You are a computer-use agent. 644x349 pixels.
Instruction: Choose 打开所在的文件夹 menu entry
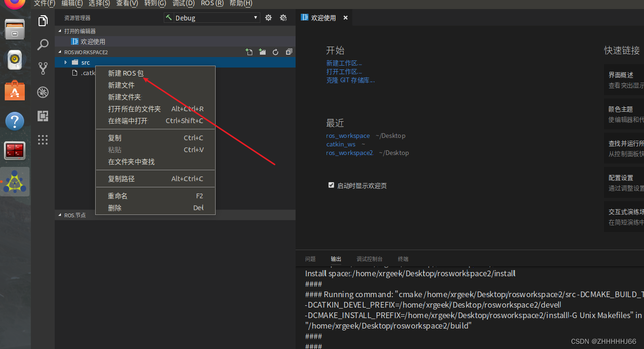coord(156,109)
